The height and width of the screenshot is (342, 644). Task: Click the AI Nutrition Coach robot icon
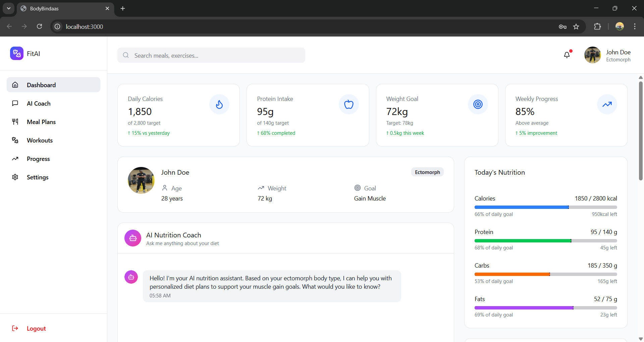[x=133, y=238]
